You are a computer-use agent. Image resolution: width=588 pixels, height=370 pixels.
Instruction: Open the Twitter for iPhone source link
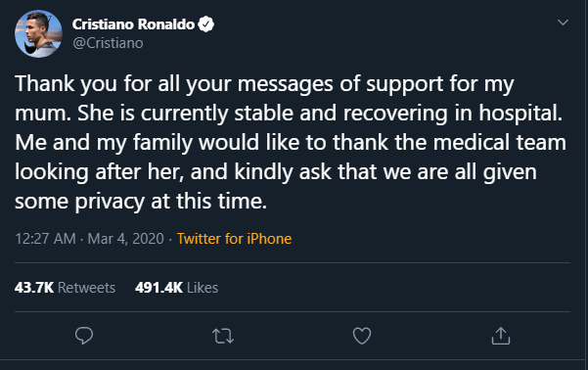tap(235, 239)
